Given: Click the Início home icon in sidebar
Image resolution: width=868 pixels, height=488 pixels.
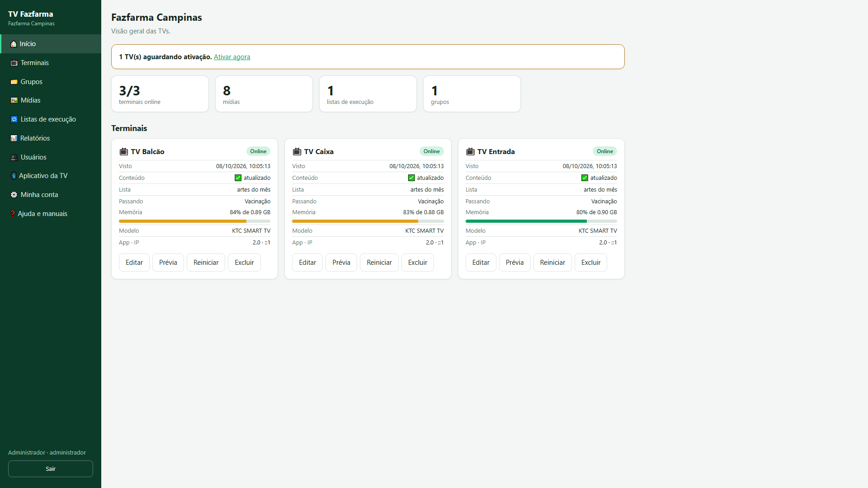Looking at the screenshot, I should click(x=14, y=44).
